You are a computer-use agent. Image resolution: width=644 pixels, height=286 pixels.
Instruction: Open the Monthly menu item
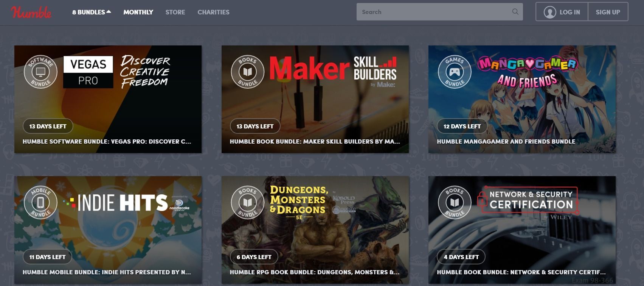point(138,12)
